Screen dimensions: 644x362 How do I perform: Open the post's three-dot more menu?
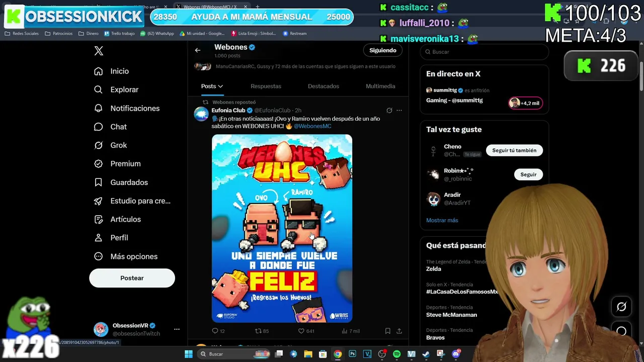399,111
